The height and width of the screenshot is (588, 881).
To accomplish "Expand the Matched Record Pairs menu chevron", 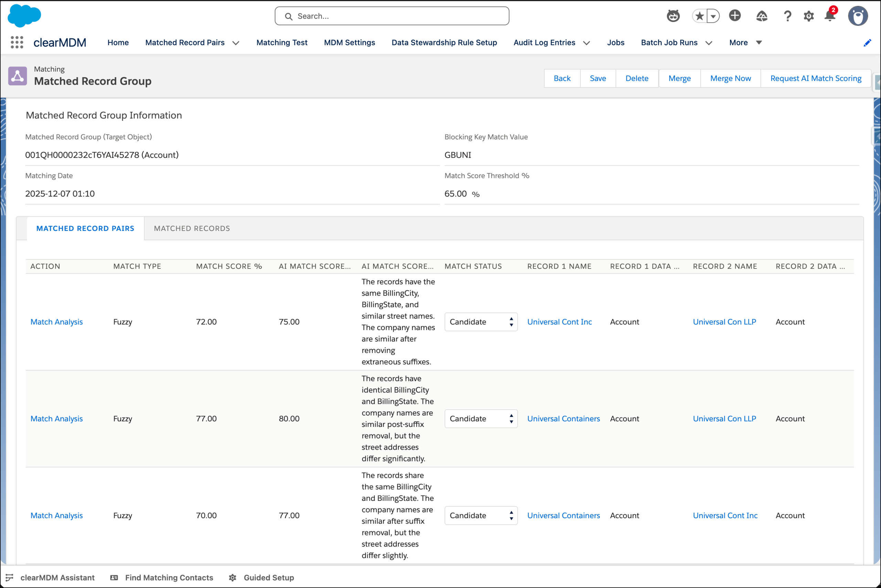I will 236,43.
